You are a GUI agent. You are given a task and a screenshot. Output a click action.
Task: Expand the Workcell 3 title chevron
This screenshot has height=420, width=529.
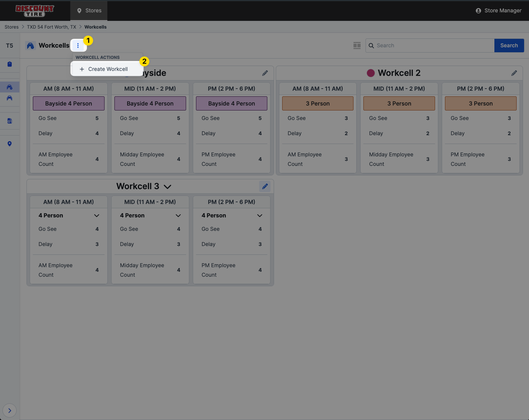(168, 187)
